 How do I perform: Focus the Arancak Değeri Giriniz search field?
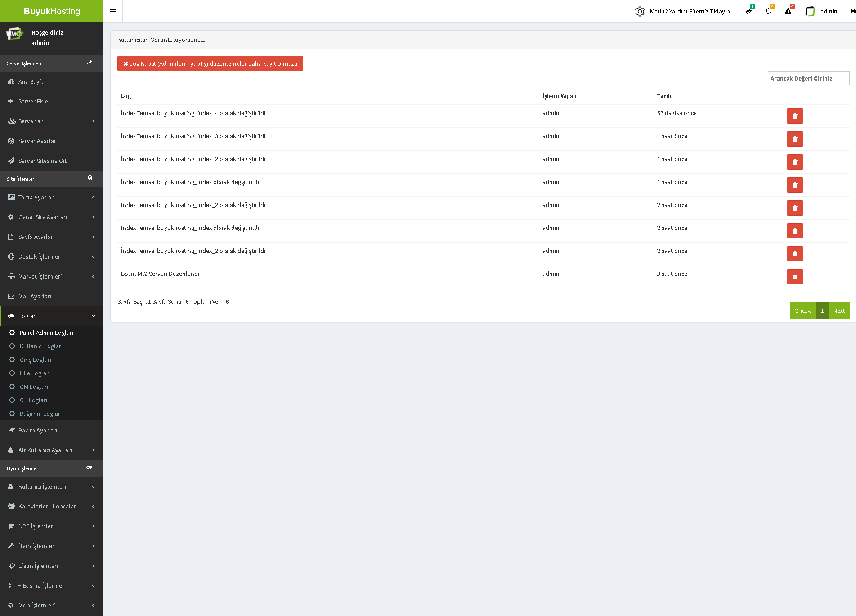coord(808,78)
